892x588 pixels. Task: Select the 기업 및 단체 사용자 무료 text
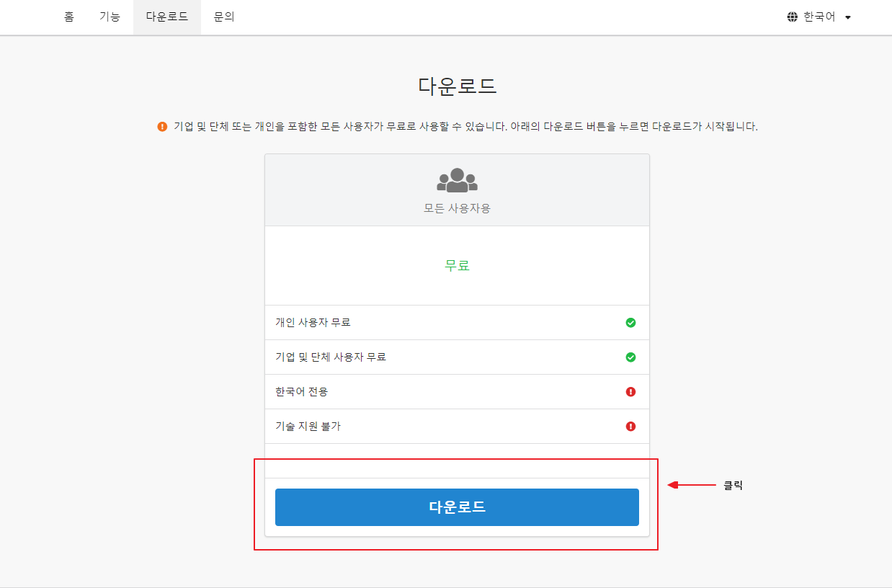[x=331, y=357]
